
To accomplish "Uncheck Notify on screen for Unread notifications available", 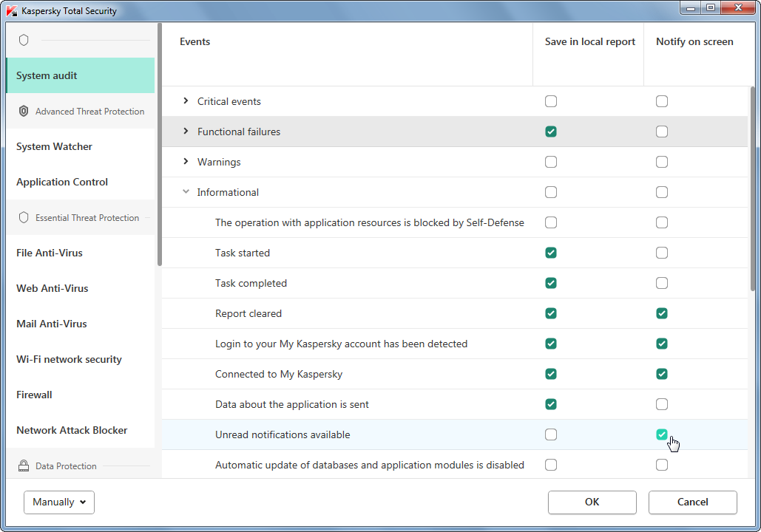I will pyautogui.click(x=661, y=434).
